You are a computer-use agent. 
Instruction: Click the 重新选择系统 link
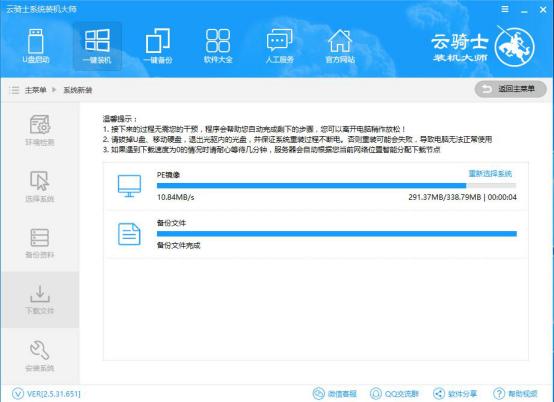pos(490,173)
